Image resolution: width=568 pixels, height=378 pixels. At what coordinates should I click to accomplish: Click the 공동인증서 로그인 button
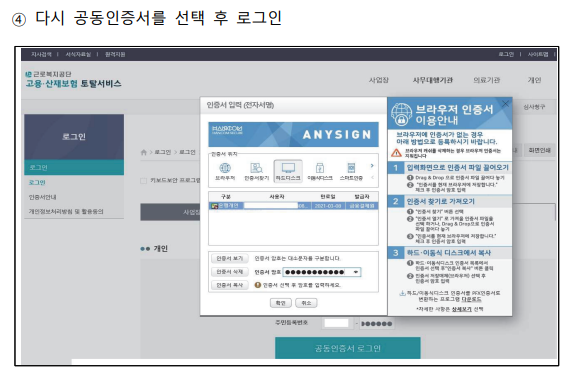348,348
